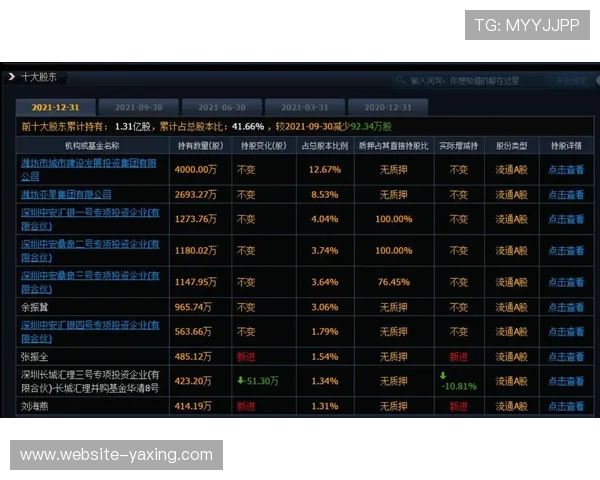The width and height of the screenshot is (600, 480).
Task: Click 深圳长城汇理三号专项投资企业 shareholder name
Action: pyautogui.click(x=90, y=381)
